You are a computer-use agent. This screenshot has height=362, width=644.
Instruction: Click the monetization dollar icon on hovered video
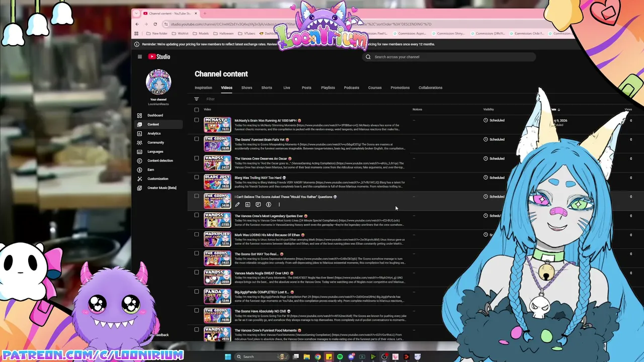(269, 205)
